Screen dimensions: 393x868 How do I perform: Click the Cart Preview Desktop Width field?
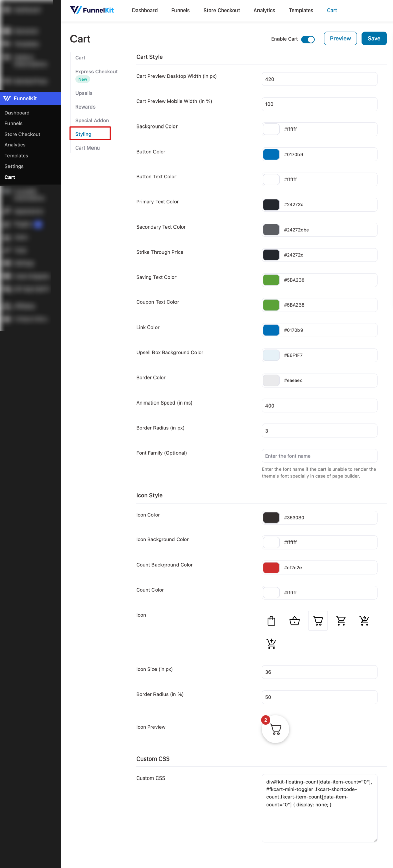[319, 79]
